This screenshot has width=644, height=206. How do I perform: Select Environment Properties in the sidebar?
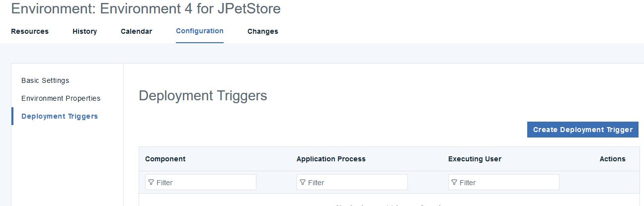click(x=61, y=98)
